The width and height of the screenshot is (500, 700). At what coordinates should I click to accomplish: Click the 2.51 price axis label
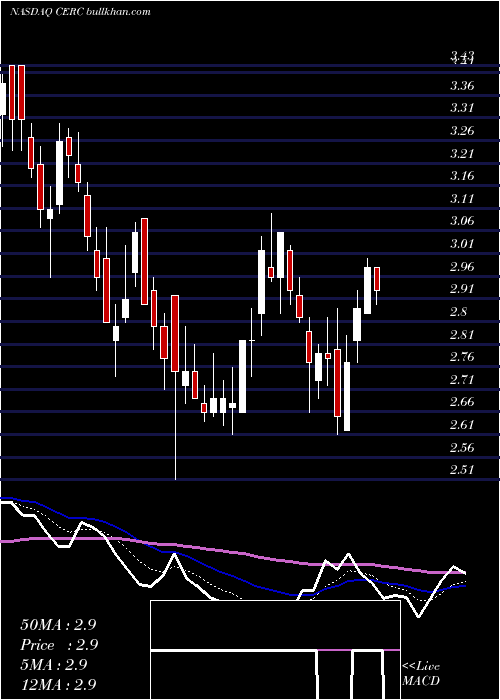click(462, 470)
